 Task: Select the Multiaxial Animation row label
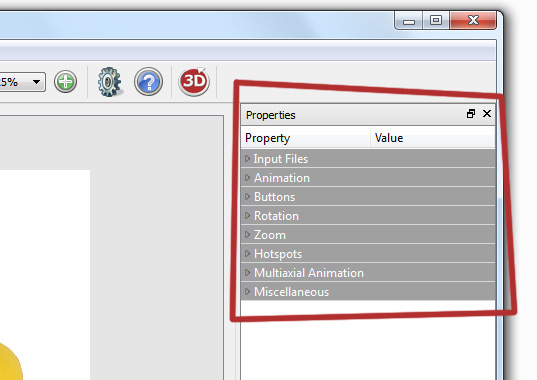click(309, 273)
